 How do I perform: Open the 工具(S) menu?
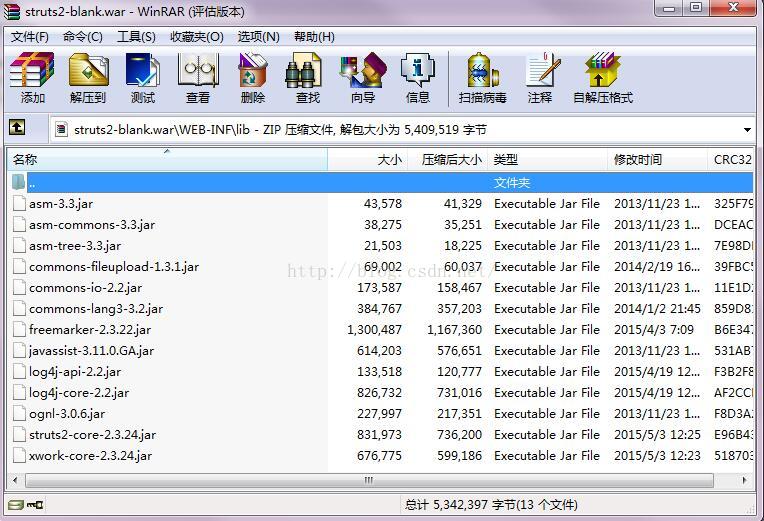(x=136, y=37)
